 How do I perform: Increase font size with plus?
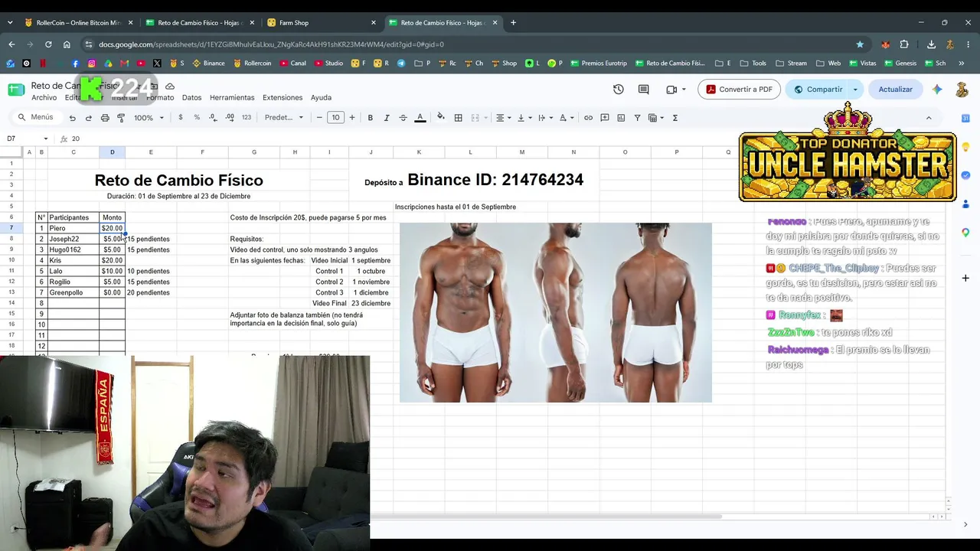(352, 118)
